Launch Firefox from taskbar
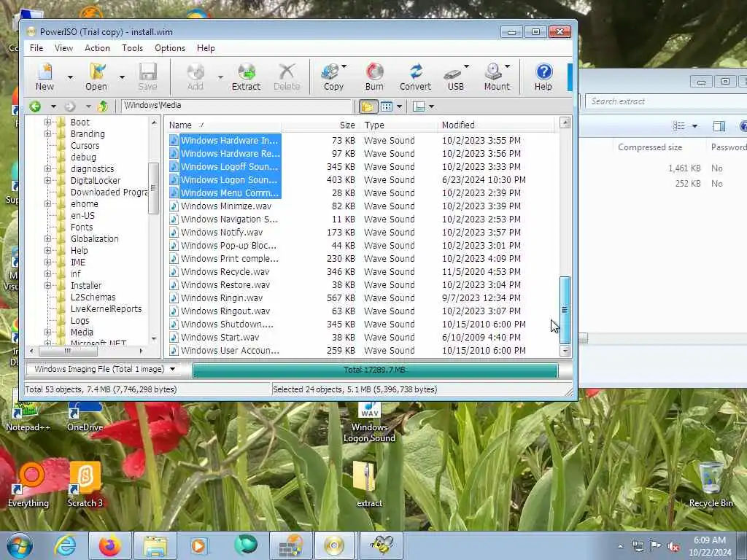The height and width of the screenshot is (560, 747). click(x=110, y=545)
